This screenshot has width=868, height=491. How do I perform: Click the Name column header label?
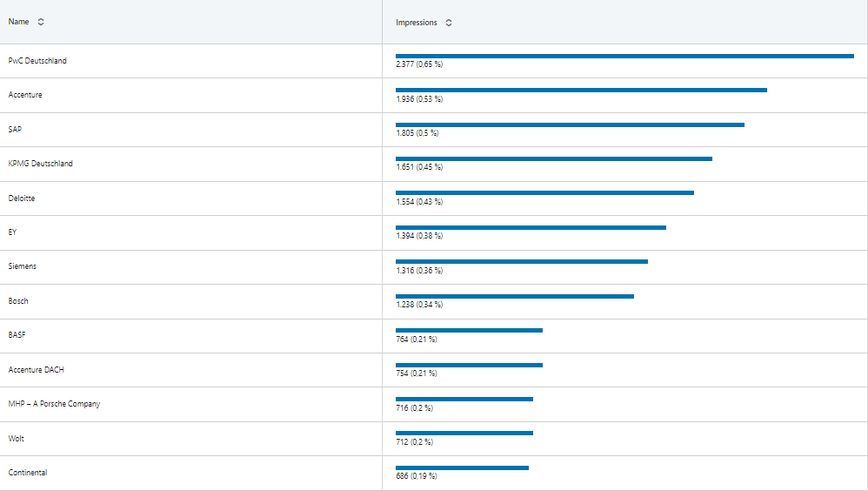19,22
